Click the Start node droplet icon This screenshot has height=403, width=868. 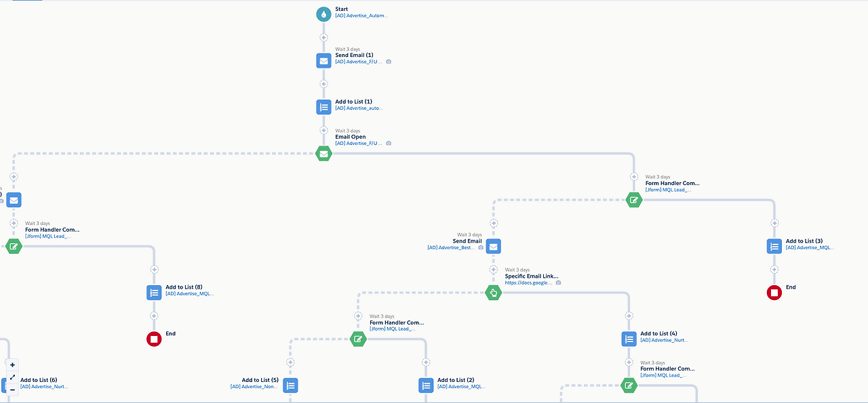(323, 14)
